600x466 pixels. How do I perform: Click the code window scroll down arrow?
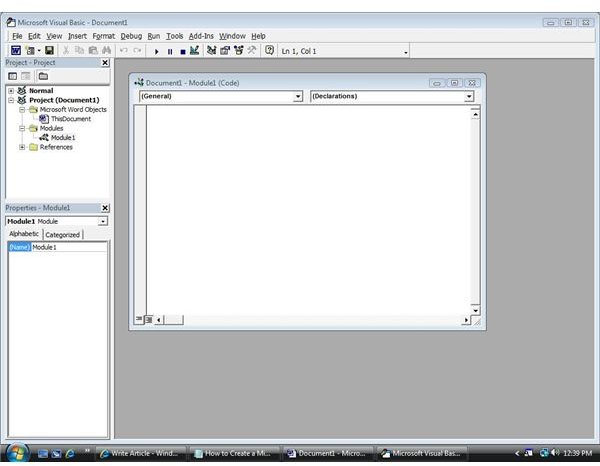(475, 310)
